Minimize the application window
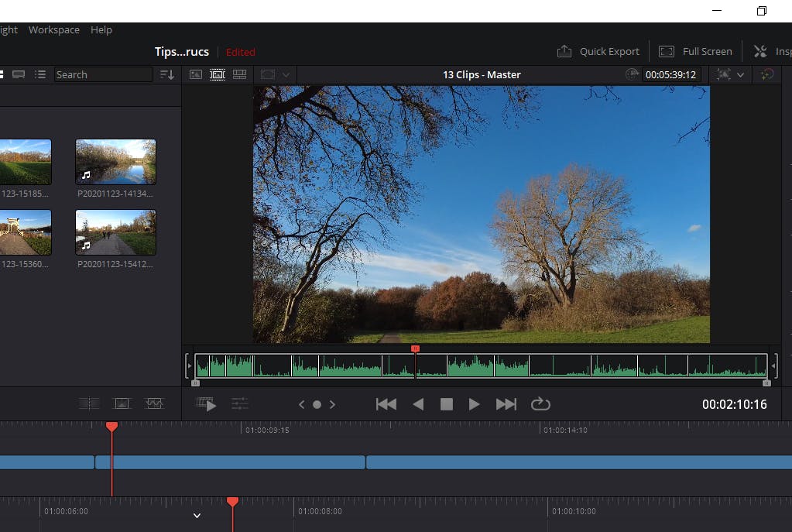The image size is (792, 532). [x=717, y=11]
